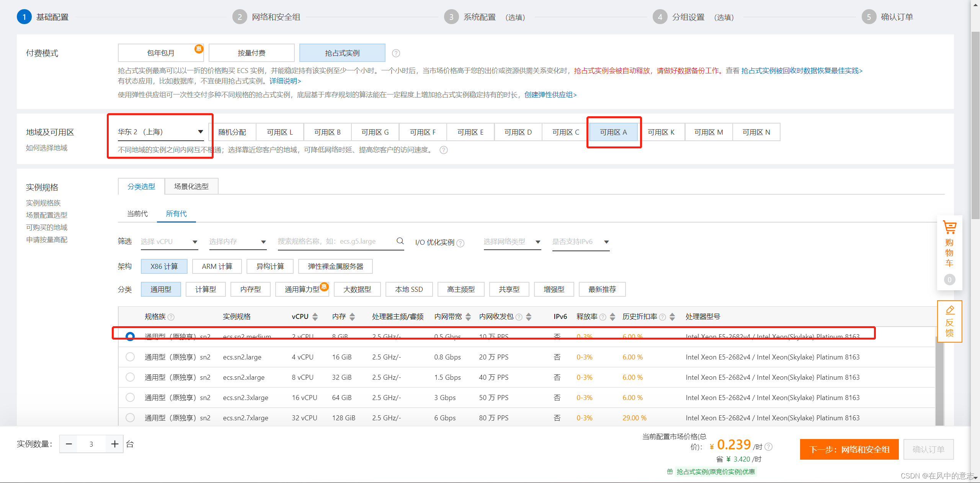The image size is (980, 483).
Task: Sort table by 历史折扣率 arrows
Action: coord(672,317)
